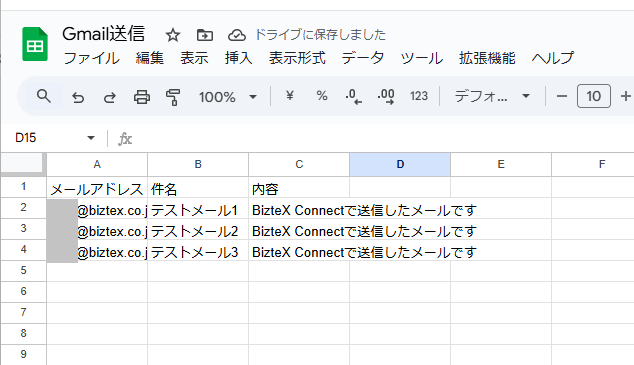Activate the paint format tool
634x365 pixels.
pyautogui.click(x=173, y=97)
